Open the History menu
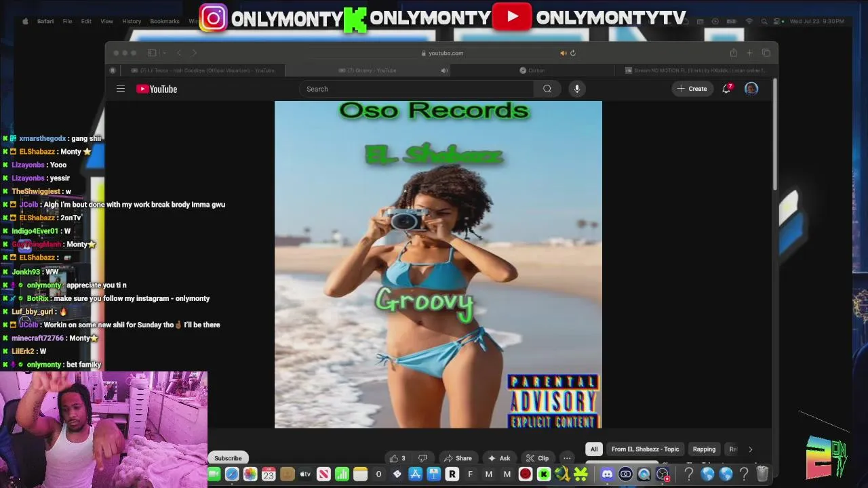 (132, 22)
